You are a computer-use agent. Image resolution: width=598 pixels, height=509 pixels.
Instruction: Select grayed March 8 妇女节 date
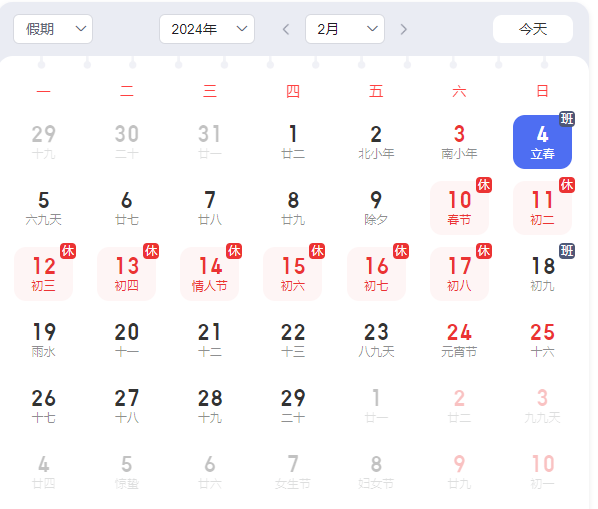(x=376, y=472)
